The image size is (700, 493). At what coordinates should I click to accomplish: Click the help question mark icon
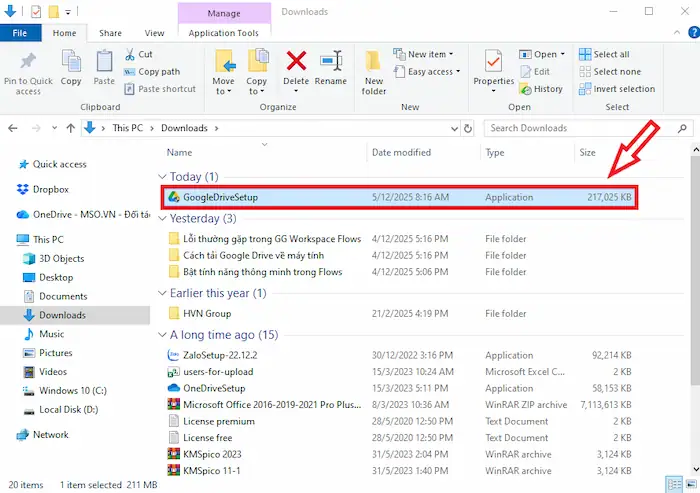point(686,33)
